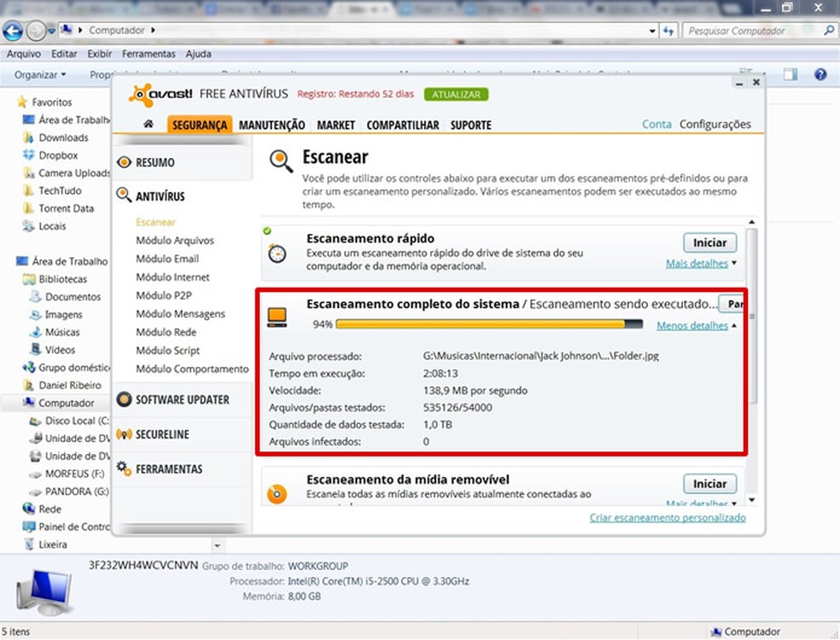Open Configurações in avast

tap(715, 125)
